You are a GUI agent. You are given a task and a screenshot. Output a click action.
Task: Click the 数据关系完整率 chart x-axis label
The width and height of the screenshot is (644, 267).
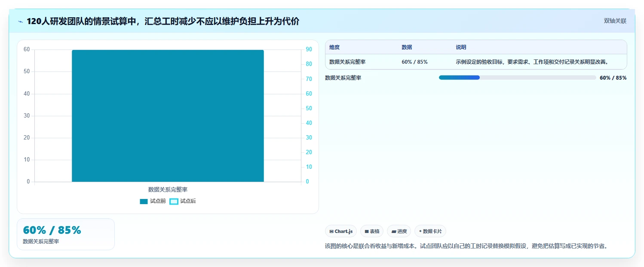click(168, 189)
